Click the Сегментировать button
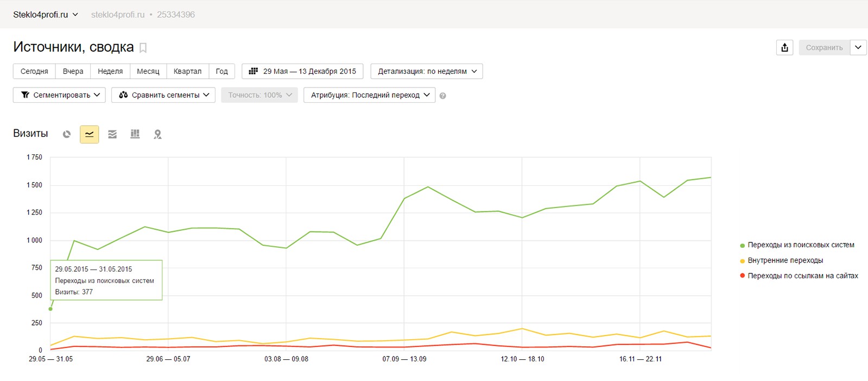Image resolution: width=868 pixels, height=381 pixels. click(x=59, y=95)
